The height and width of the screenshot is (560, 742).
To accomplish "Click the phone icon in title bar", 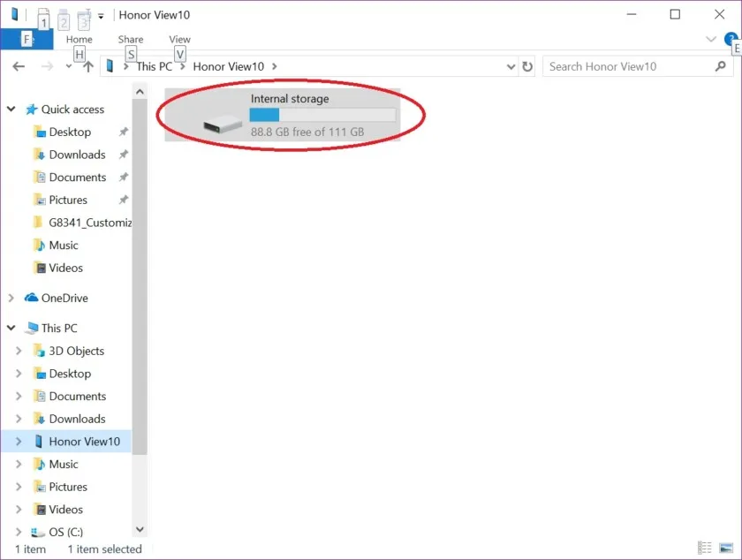I will click(15, 15).
